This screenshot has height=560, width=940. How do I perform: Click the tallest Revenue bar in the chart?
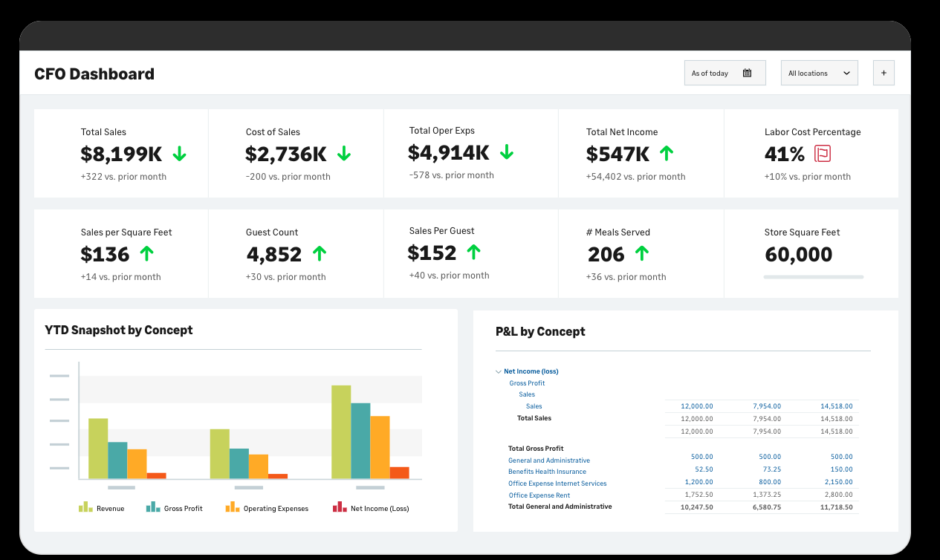point(341,431)
